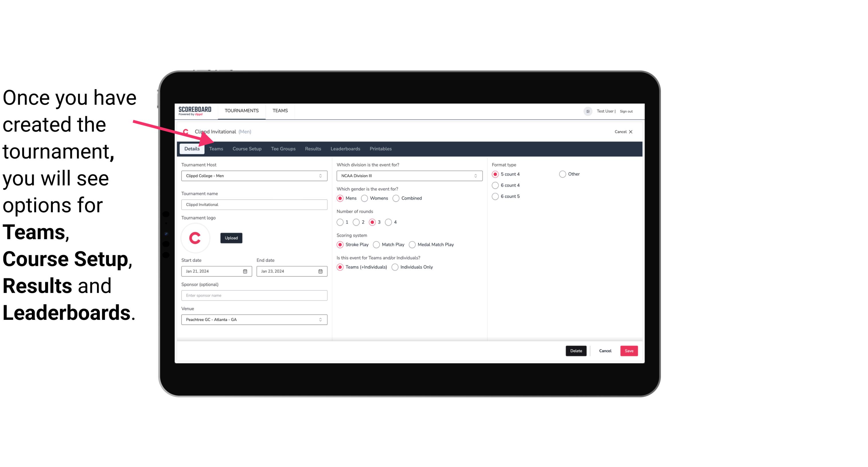Switch to the Teams tab
This screenshot has height=467, width=868.
215,148
